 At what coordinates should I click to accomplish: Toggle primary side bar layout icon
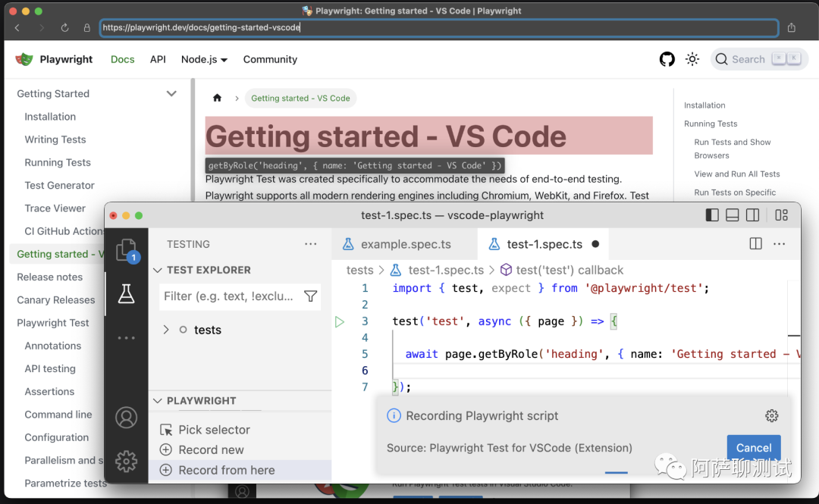(x=712, y=215)
